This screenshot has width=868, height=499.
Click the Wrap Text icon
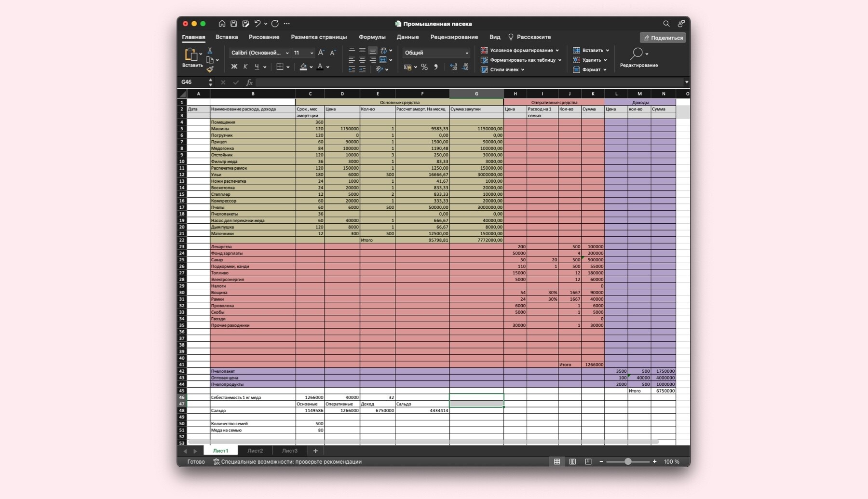pos(383,50)
